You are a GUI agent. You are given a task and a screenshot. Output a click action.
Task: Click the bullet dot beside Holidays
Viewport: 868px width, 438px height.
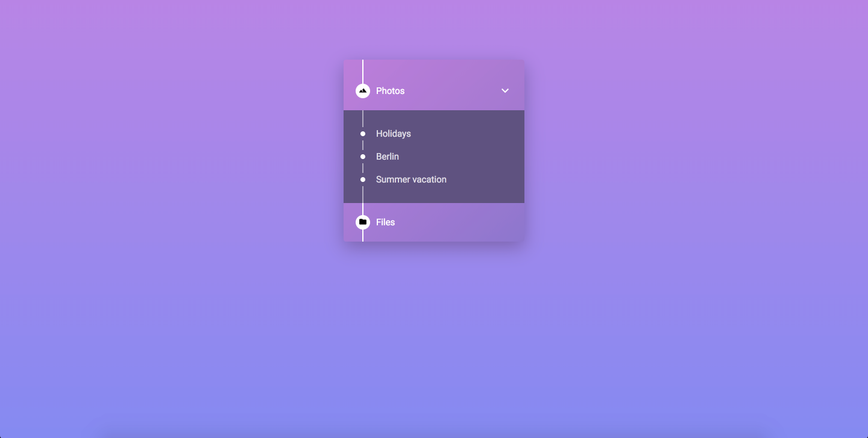363,134
